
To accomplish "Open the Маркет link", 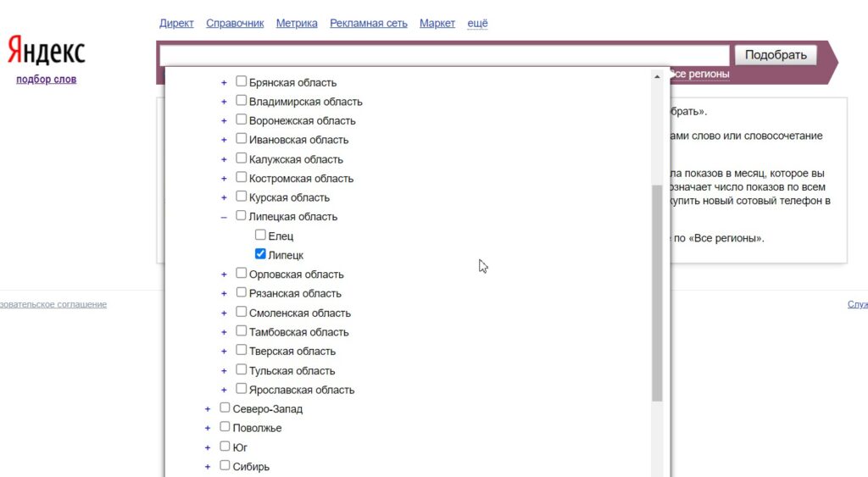I will click(437, 23).
